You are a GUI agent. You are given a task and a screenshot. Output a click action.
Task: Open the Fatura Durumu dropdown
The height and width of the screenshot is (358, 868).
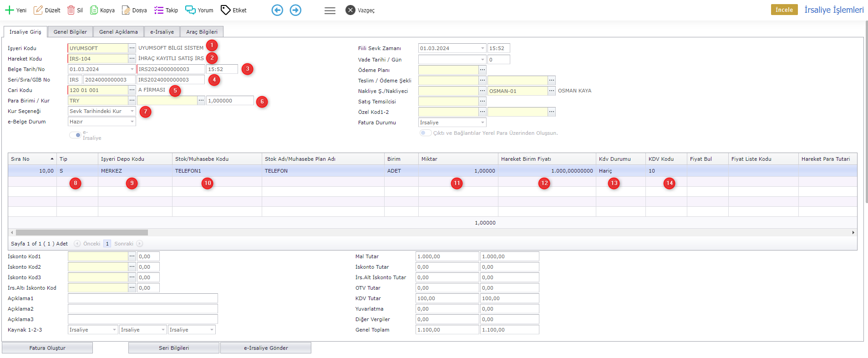tap(482, 123)
